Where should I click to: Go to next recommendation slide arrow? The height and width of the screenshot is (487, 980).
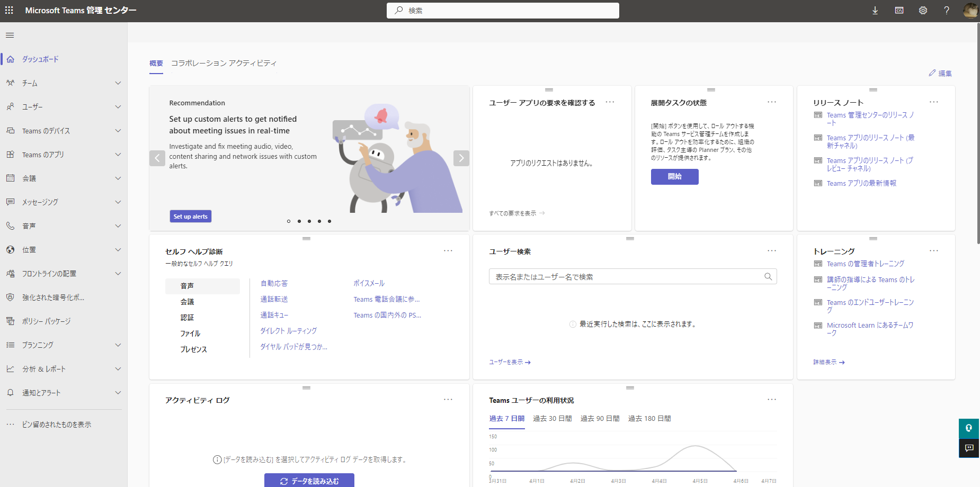coord(461,158)
